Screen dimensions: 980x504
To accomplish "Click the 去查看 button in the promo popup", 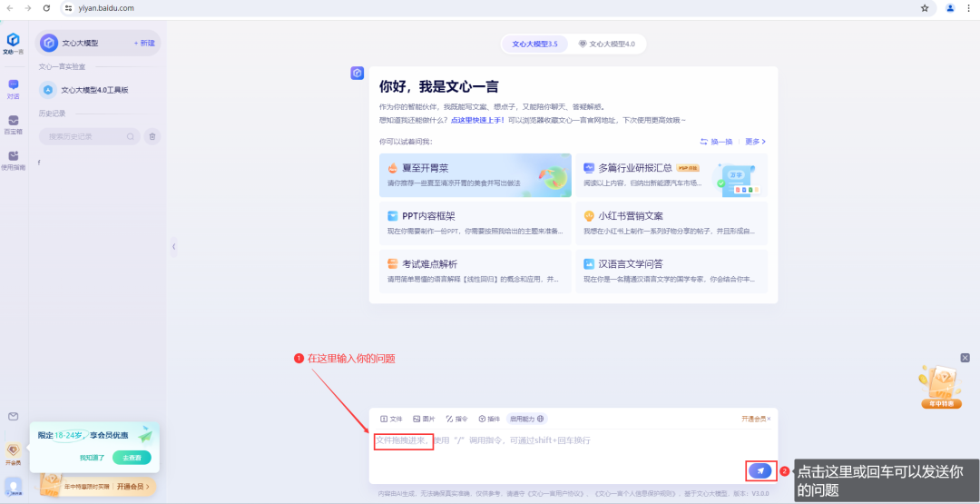I will coord(132,458).
